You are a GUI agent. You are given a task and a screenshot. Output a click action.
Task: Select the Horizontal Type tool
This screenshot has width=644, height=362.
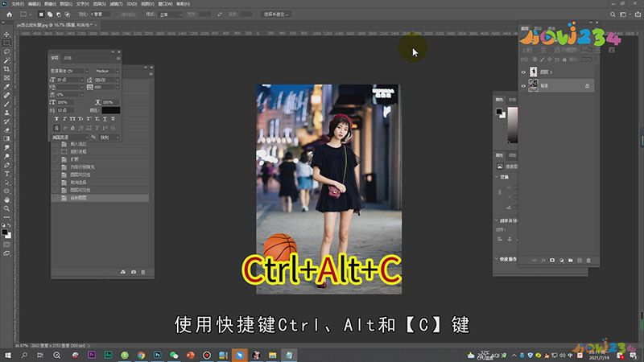tap(6, 174)
